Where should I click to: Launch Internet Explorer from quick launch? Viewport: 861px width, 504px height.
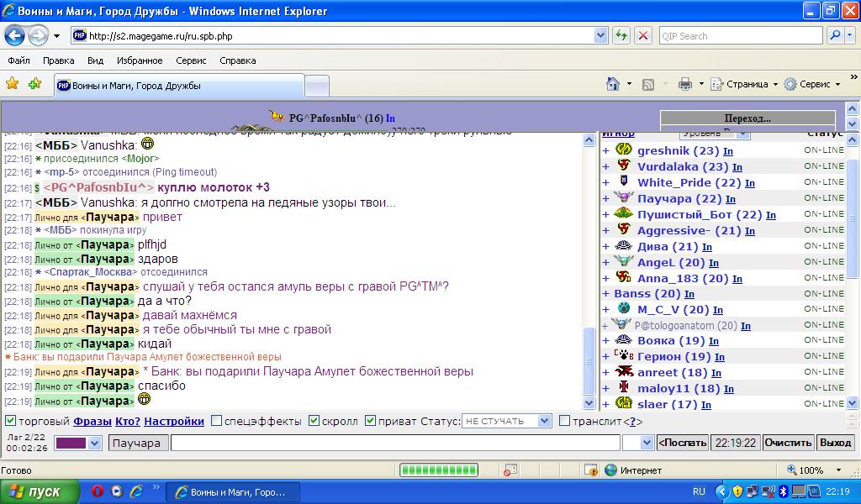click(x=136, y=491)
